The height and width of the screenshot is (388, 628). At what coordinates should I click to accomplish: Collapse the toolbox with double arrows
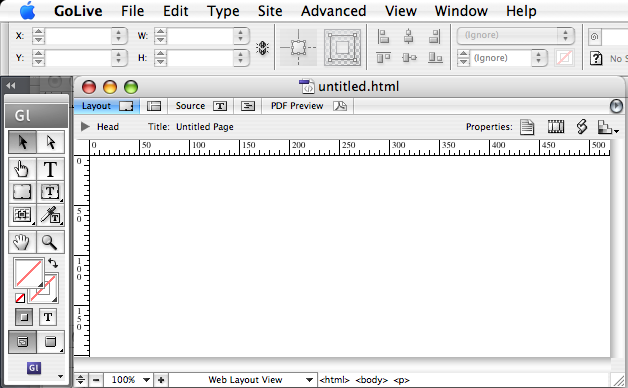tap(11, 85)
